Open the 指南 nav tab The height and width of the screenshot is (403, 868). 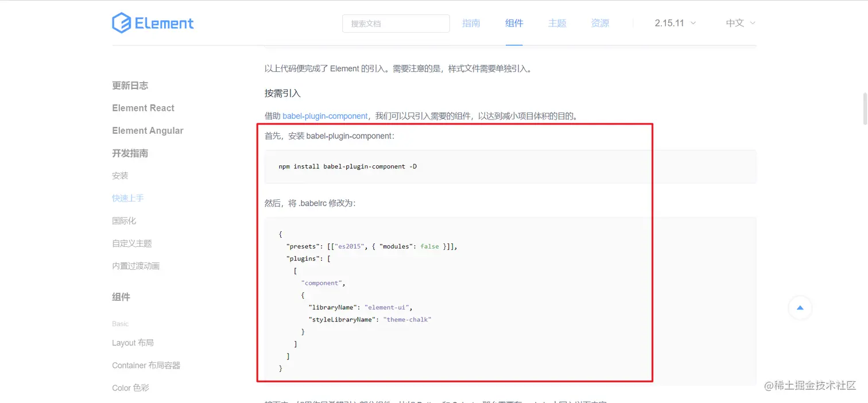pyautogui.click(x=471, y=23)
